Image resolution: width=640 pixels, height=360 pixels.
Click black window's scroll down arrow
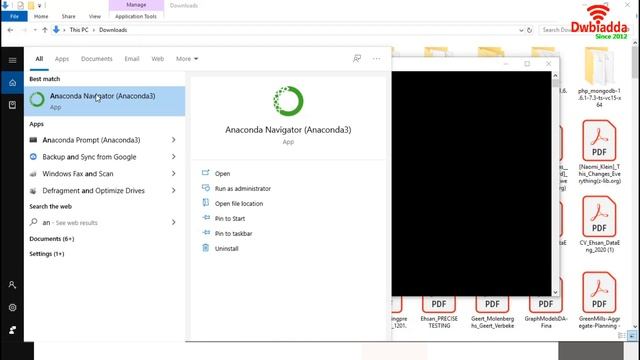(x=555, y=292)
